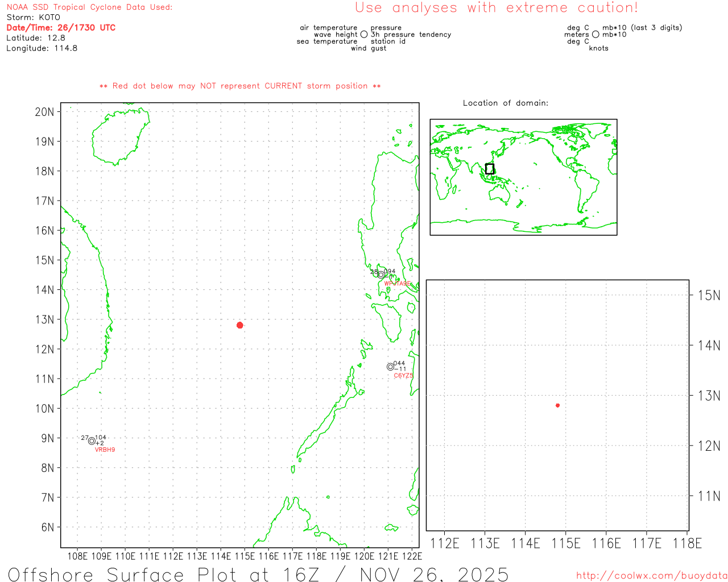This screenshot has width=728, height=582.
Task: Click the 'Location of domain:' caption
Action: point(505,103)
